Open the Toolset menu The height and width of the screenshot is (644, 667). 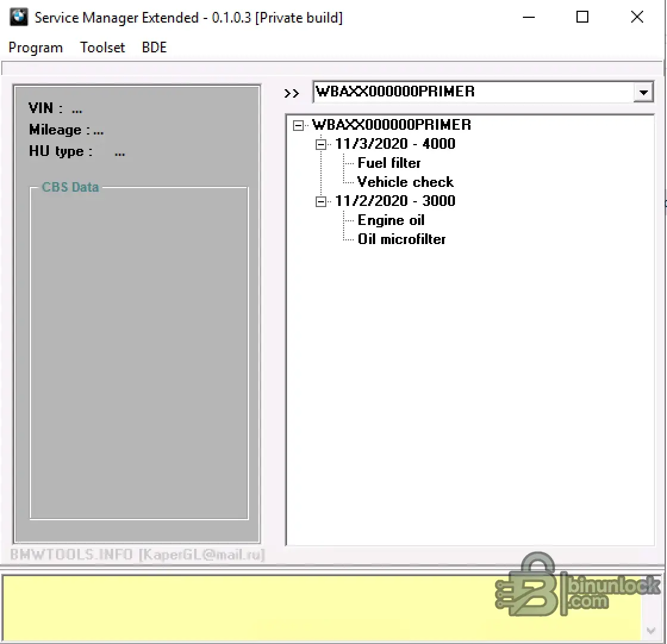[102, 48]
